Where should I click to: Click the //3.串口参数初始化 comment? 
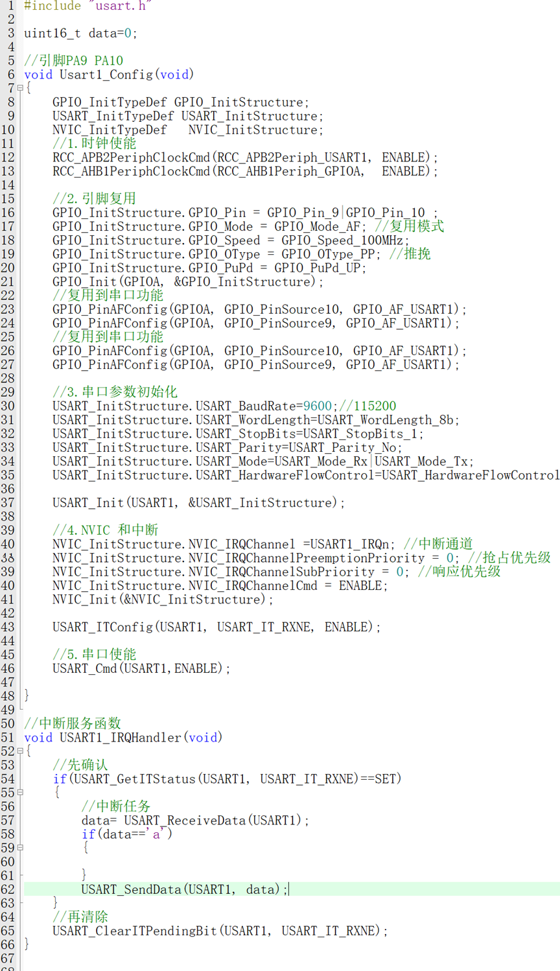click(x=115, y=392)
